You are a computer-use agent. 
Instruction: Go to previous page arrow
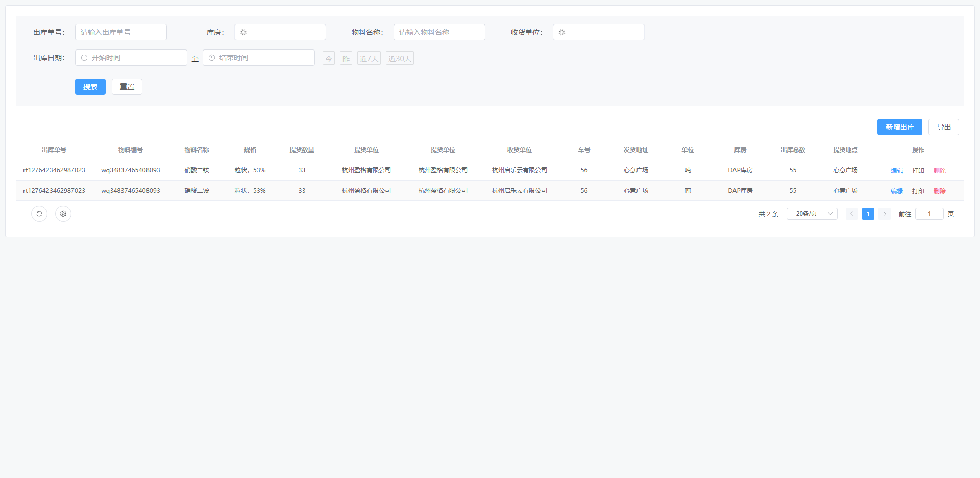click(852, 214)
